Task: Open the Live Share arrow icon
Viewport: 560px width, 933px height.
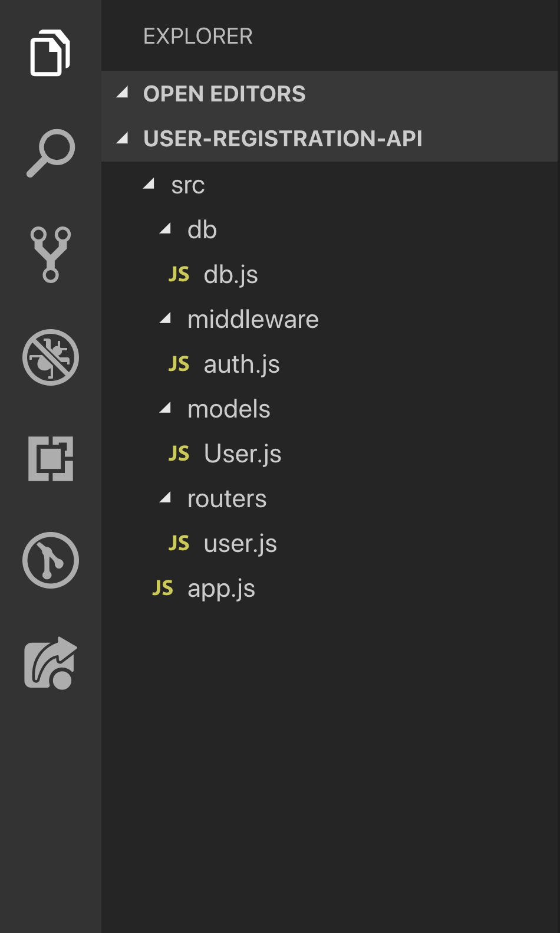Action: 51,663
